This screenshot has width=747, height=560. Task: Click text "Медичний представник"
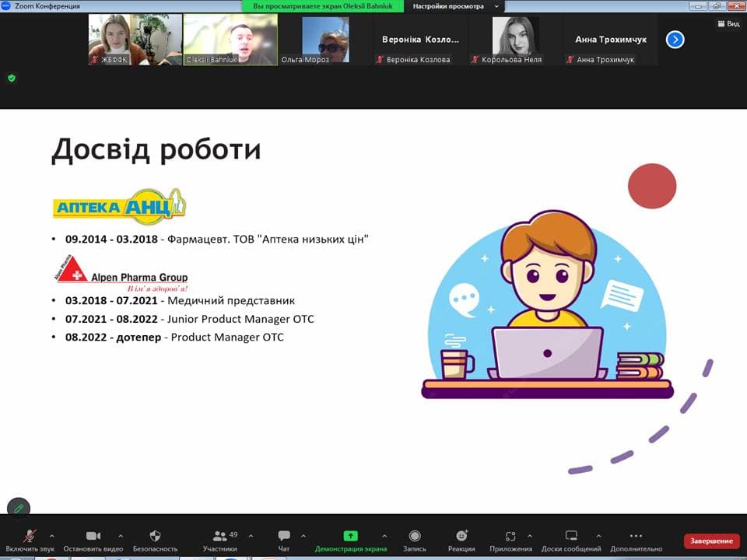pos(231,300)
